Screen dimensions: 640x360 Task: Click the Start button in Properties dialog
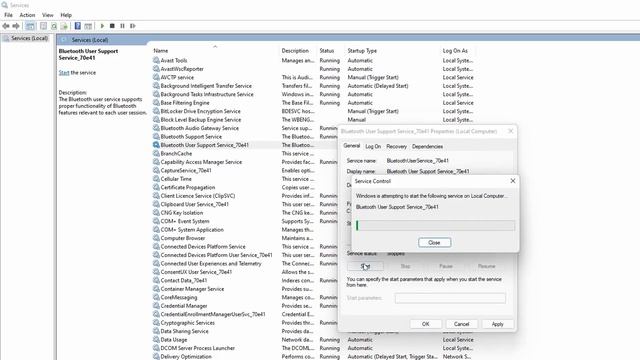(x=365, y=266)
